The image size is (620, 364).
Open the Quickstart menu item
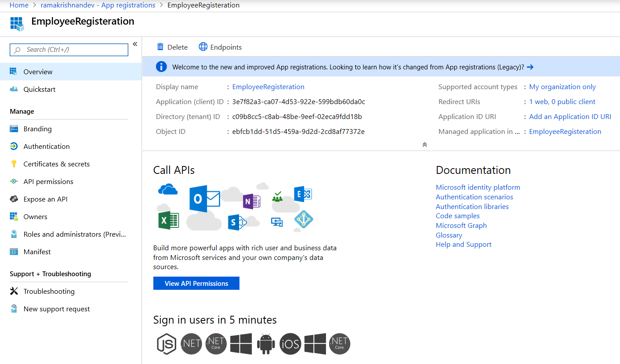[x=71, y=89]
